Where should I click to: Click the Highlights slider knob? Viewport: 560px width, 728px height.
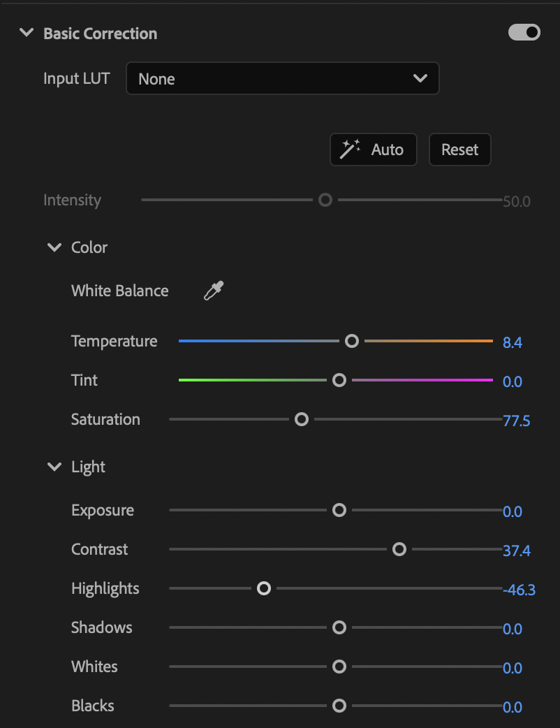click(x=264, y=588)
